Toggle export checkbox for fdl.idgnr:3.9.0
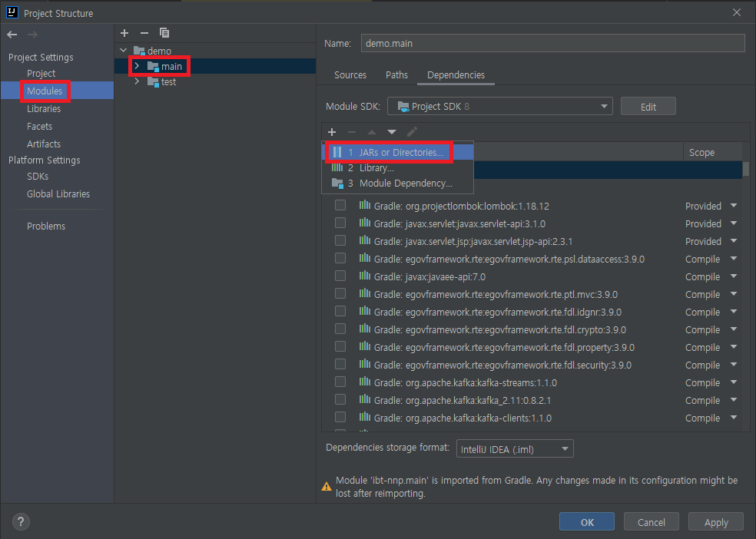756x539 pixels. [x=340, y=311]
